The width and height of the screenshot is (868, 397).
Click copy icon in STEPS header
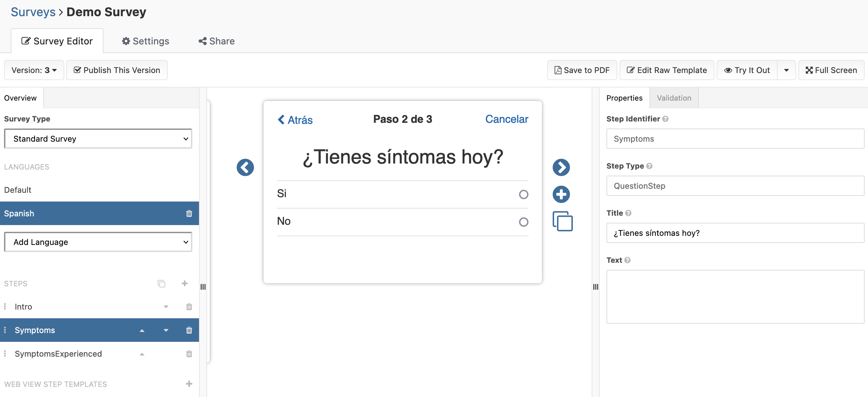coord(161,283)
